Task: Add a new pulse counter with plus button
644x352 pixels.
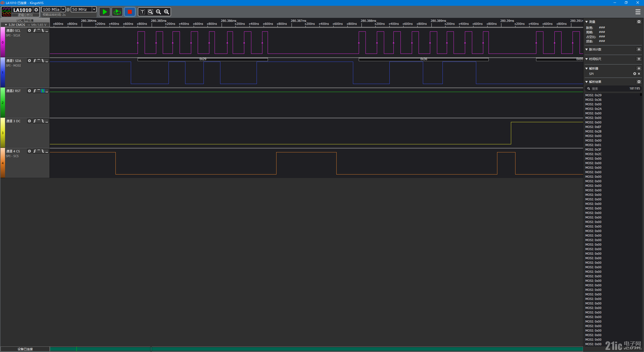Action: pos(639,49)
